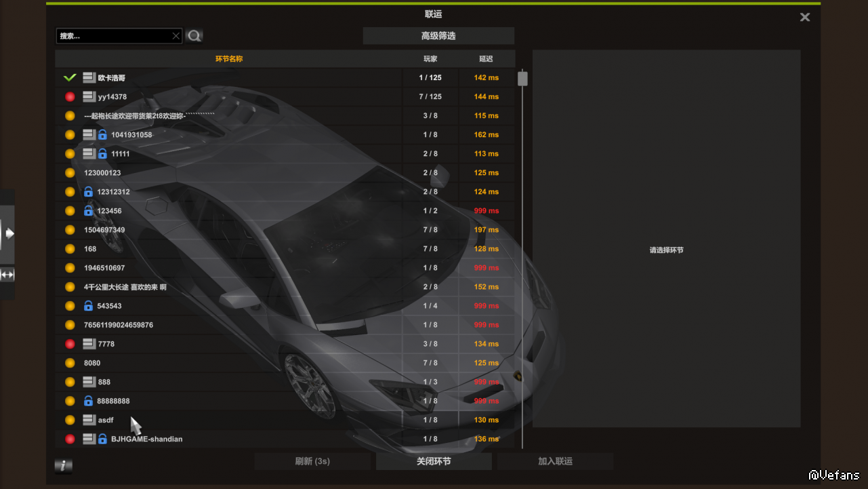868x489 pixels.
Task: Click the 142 ms ping value
Action: (486, 78)
